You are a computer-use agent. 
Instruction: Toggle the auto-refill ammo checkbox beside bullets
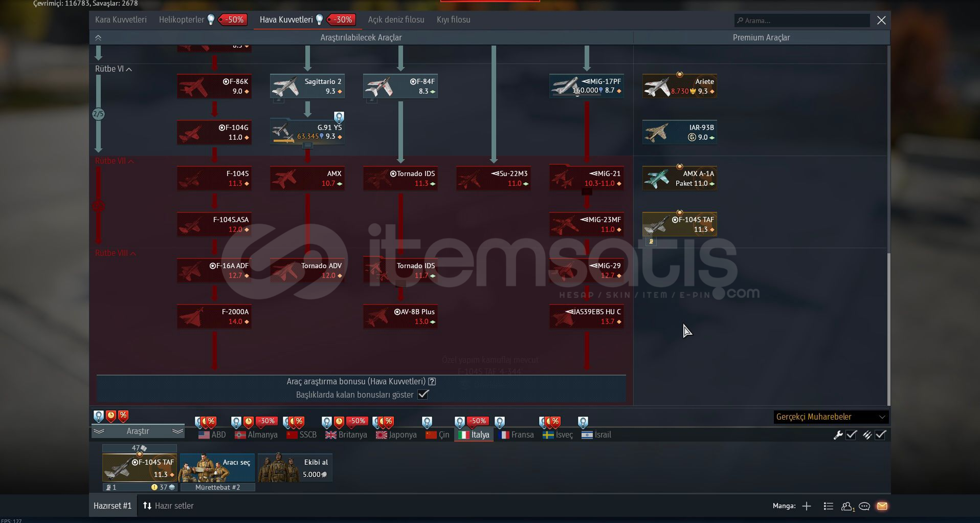point(880,435)
